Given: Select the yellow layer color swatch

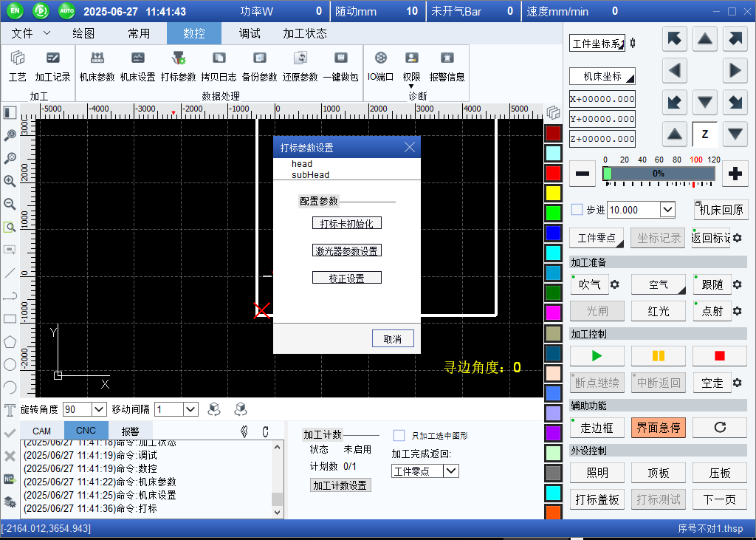Looking at the screenshot, I should tap(553, 193).
